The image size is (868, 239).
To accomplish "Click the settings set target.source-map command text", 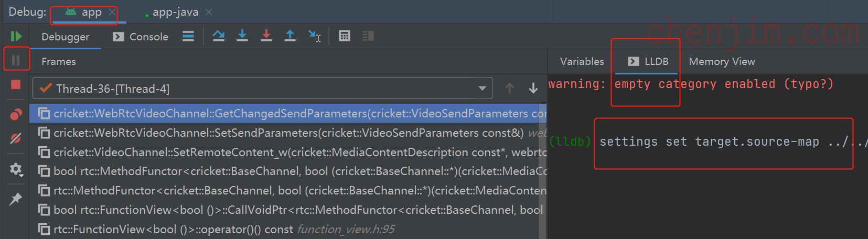I will point(733,142).
